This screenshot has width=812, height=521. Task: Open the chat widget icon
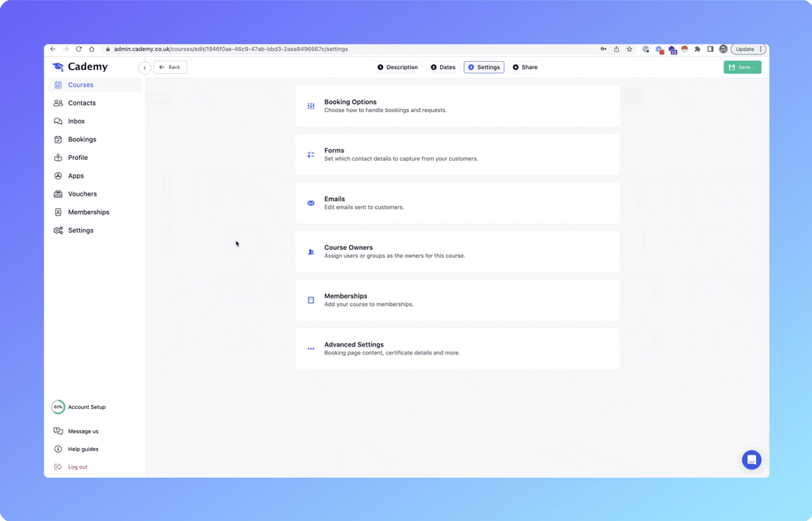(x=751, y=460)
